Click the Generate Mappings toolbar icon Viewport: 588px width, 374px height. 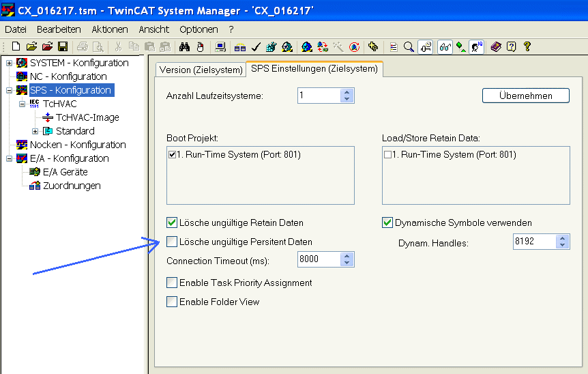pos(240,47)
